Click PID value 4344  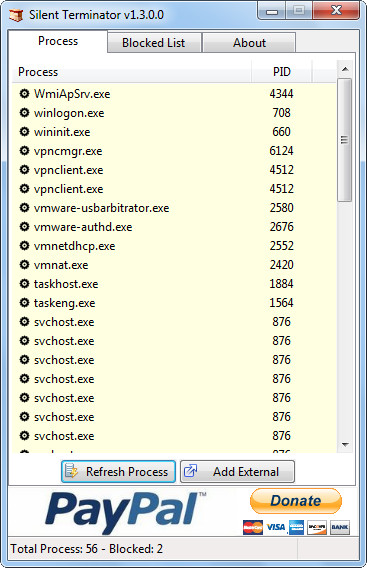tap(281, 94)
